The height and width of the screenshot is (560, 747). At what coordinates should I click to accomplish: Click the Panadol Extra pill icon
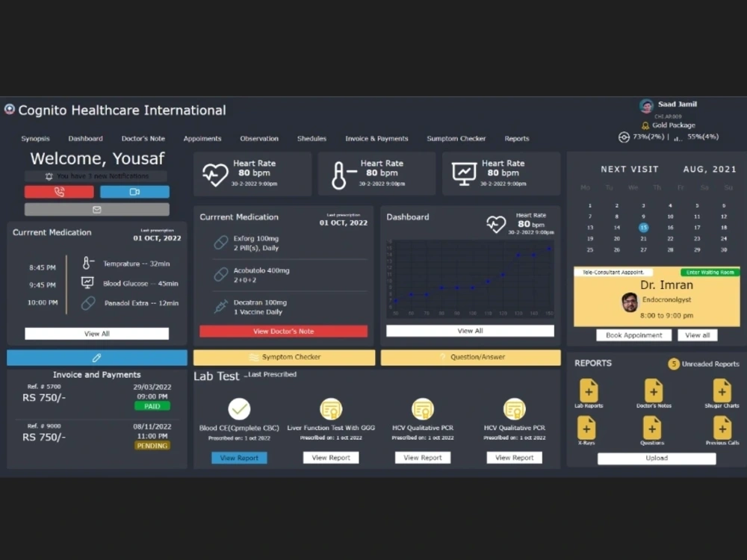88,303
